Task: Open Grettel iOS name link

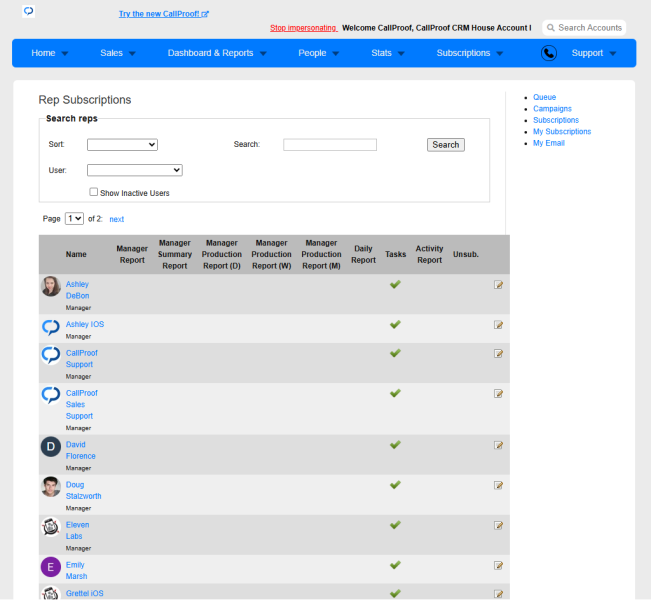Action: (x=85, y=593)
